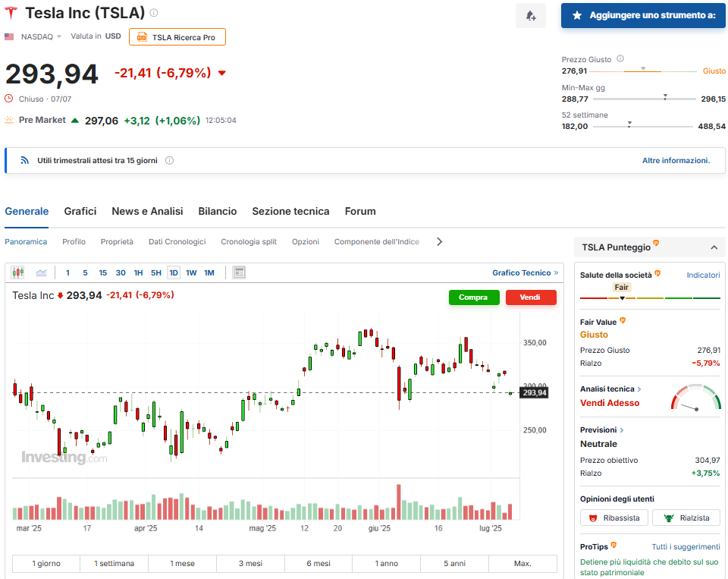Image resolution: width=728 pixels, height=579 pixels.
Task: Open the Bilancio tab
Action: (218, 212)
